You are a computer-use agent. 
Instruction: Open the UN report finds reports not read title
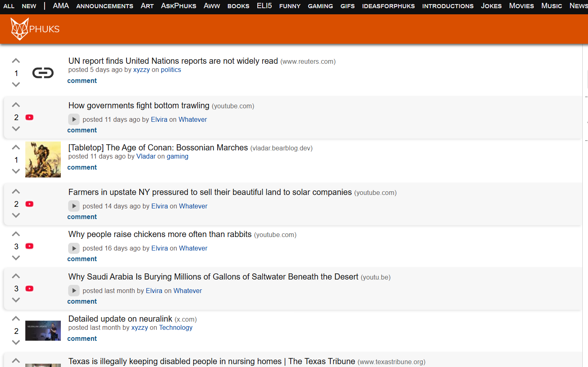coord(173,61)
